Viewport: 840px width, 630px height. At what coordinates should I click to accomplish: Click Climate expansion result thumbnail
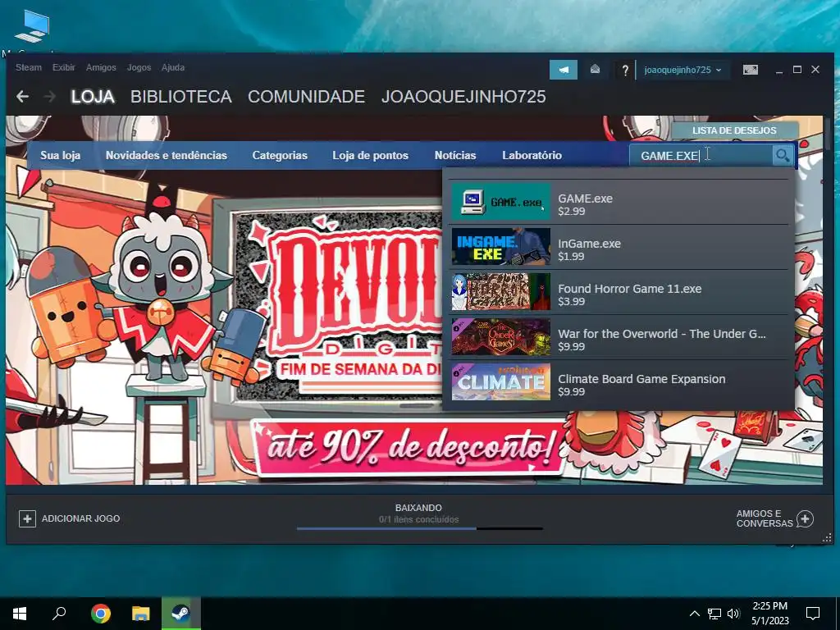(x=501, y=382)
